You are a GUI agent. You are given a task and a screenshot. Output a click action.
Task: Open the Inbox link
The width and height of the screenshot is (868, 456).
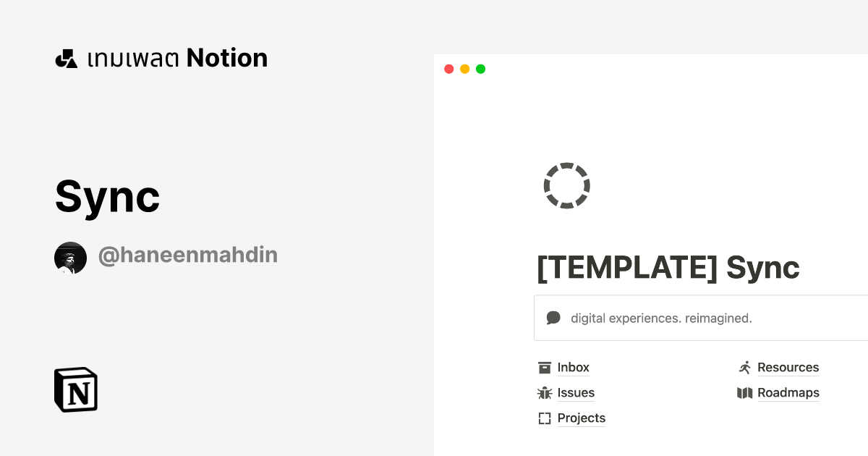pos(574,367)
